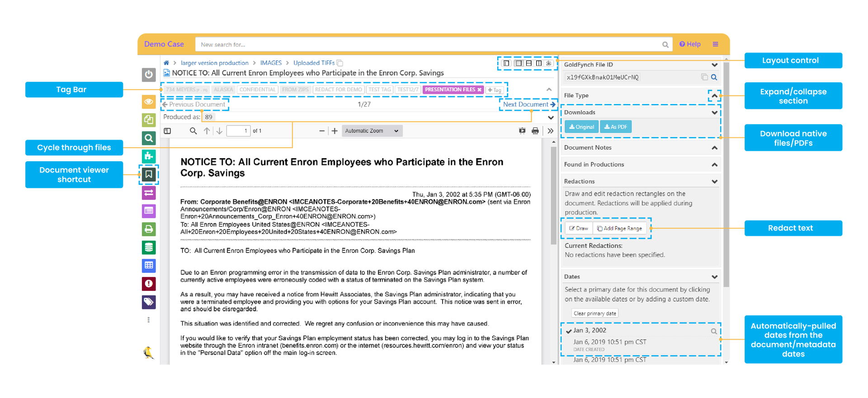Select the first layout control icon
The width and height of the screenshot is (868, 398).
pos(507,63)
